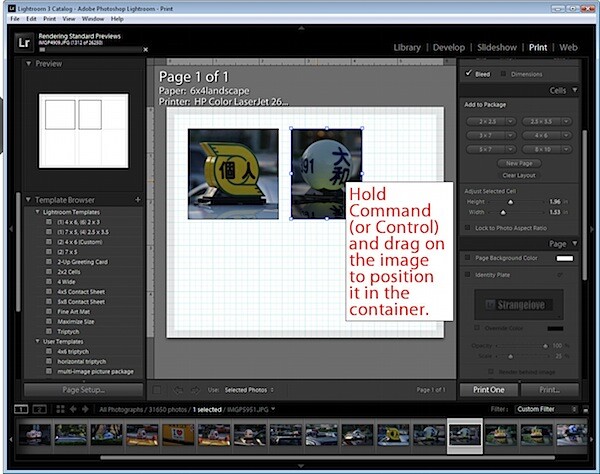
Task: Go back with filmstrip left arrow
Action: [x=73, y=409]
